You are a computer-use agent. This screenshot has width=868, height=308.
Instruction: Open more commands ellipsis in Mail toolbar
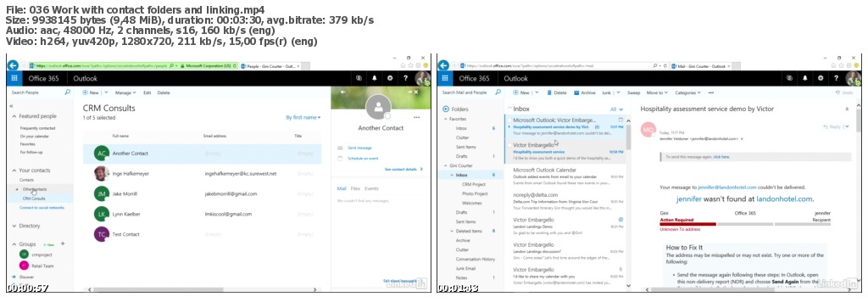tap(711, 92)
